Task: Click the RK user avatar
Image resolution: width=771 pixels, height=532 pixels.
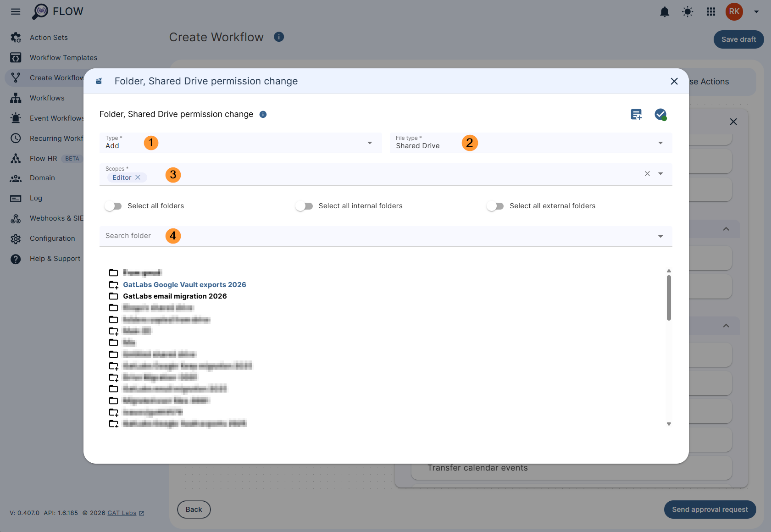Action: click(x=734, y=11)
